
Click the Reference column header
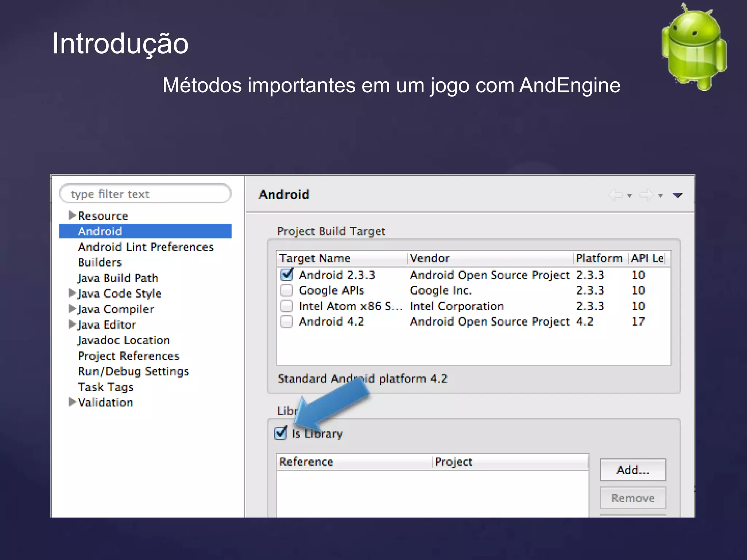(354, 462)
